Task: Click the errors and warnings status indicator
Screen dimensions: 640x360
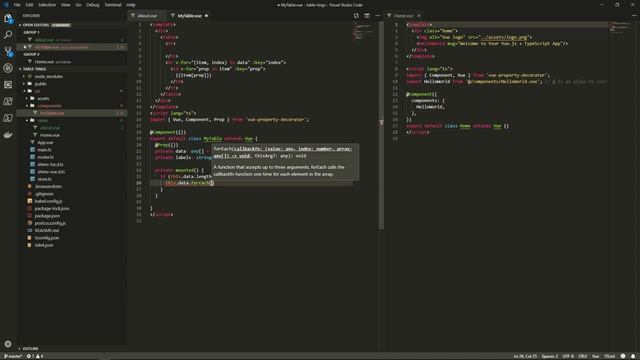Action: [35, 356]
